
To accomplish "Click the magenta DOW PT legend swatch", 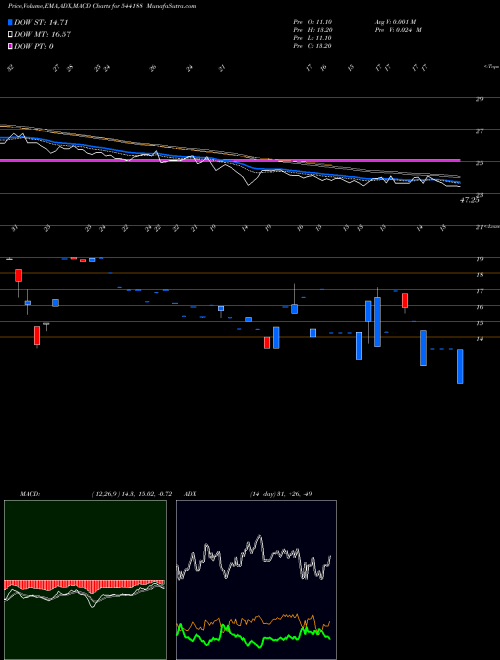I will pyautogui.click(x=11, y=47).
